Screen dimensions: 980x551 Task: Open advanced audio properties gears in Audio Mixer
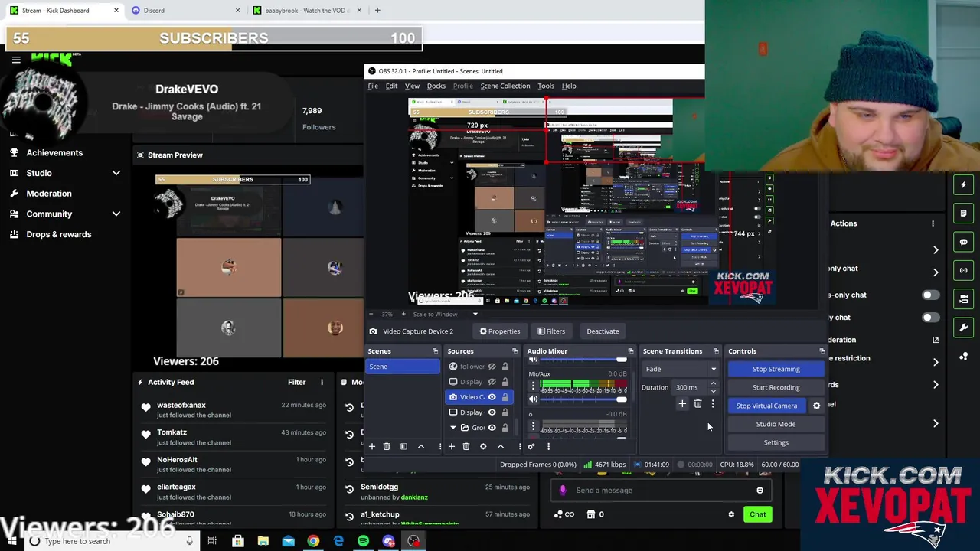pos(531,446)
